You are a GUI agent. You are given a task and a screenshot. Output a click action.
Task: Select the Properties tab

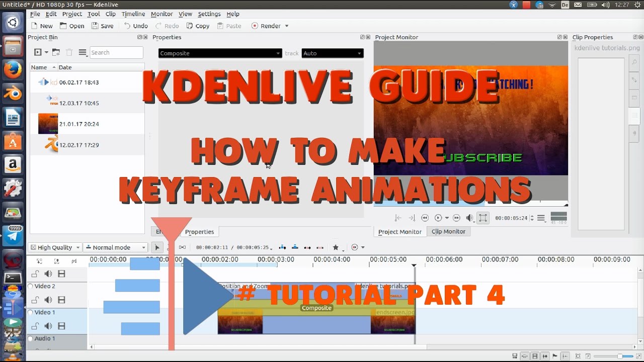(199, 232)
